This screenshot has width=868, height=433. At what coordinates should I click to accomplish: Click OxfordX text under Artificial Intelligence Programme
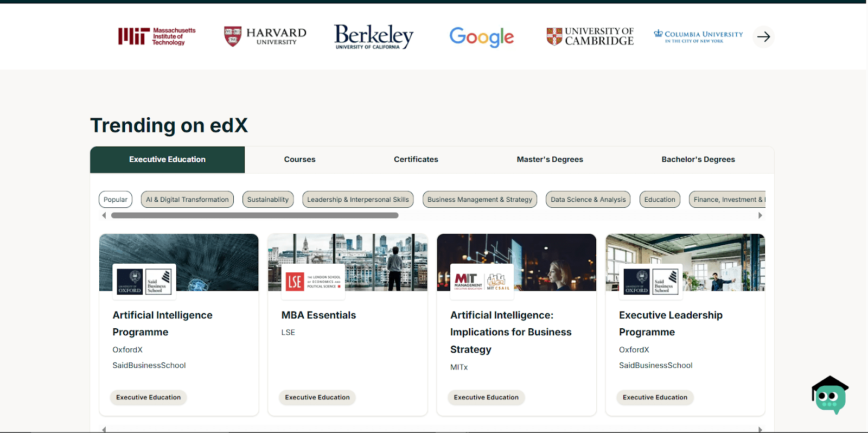(x=127, y=350)
